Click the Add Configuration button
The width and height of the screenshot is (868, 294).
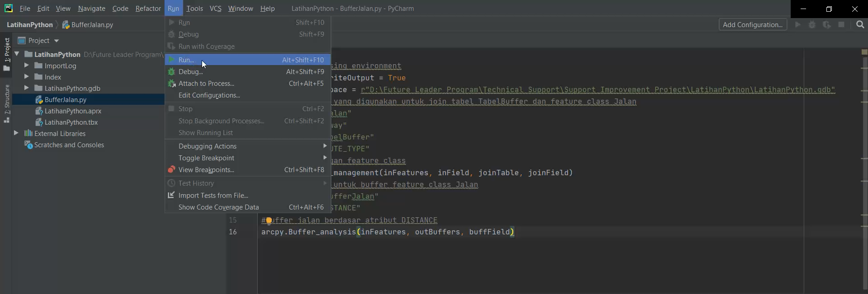pos(752,25)
